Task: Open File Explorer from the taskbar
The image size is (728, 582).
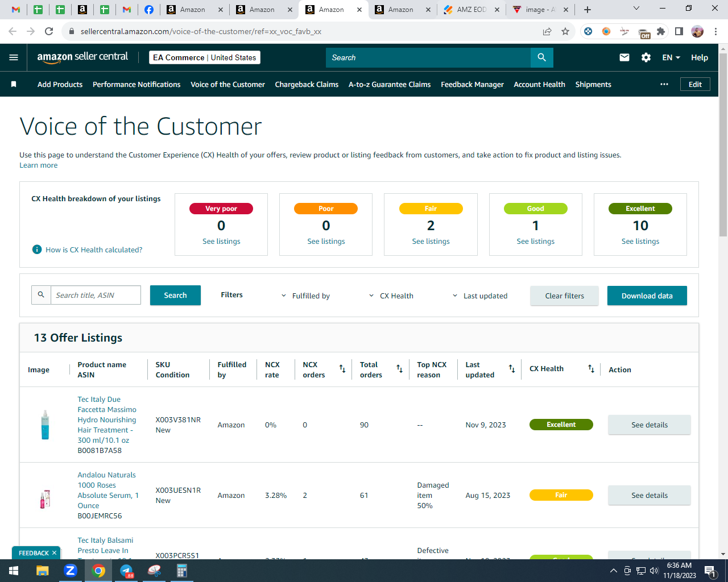Action: 43,571
